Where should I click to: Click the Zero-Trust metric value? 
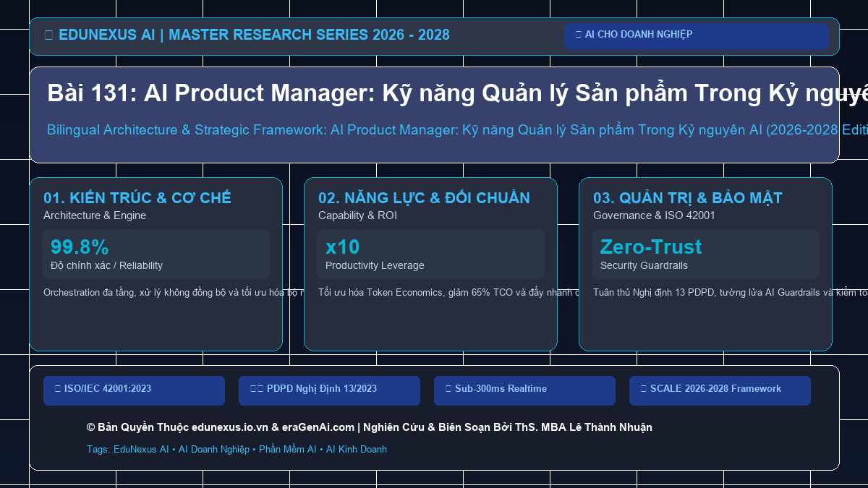(651, 247)
